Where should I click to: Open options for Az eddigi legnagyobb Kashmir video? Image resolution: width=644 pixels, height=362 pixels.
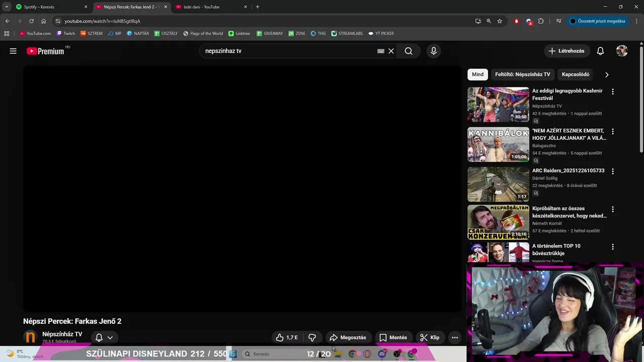pyautogui.click(x=612, y=92)
